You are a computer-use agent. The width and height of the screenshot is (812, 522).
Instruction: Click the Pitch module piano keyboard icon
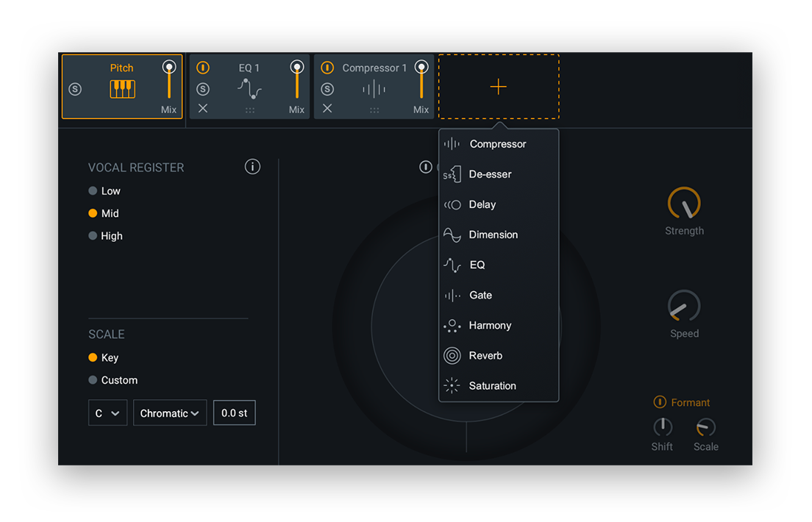tap(122, 89)
